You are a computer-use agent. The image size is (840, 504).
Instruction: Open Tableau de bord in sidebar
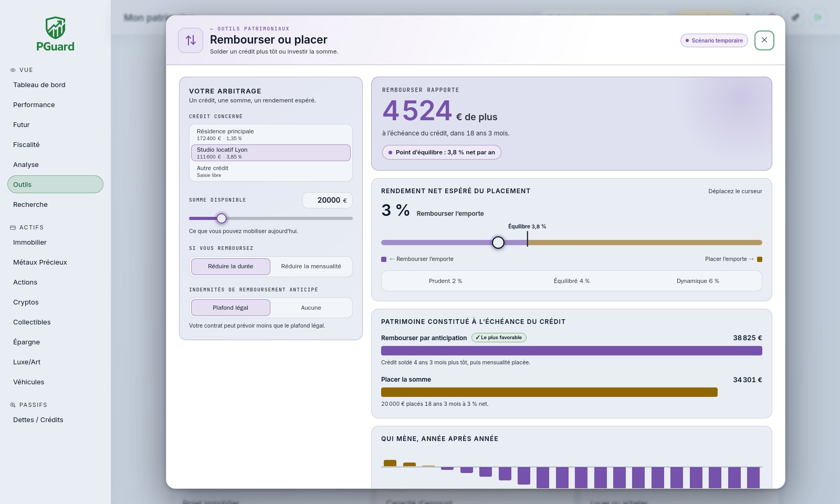click(55, 85)
